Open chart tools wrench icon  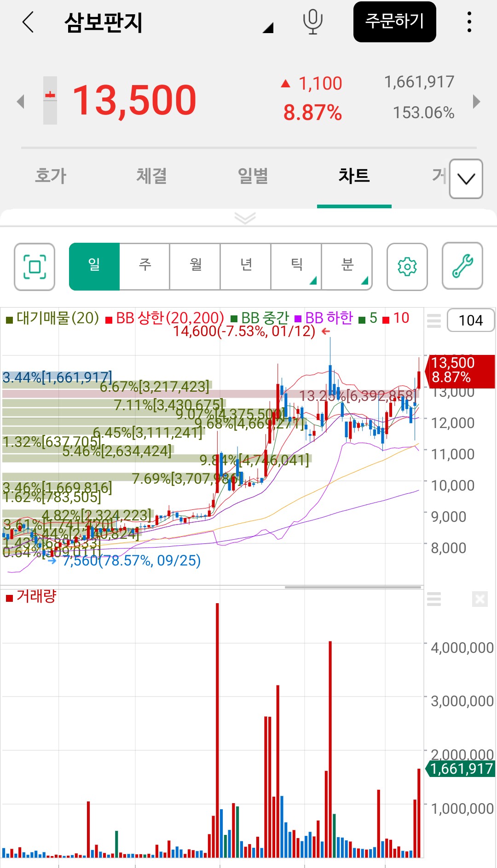[x=462, y=267]
